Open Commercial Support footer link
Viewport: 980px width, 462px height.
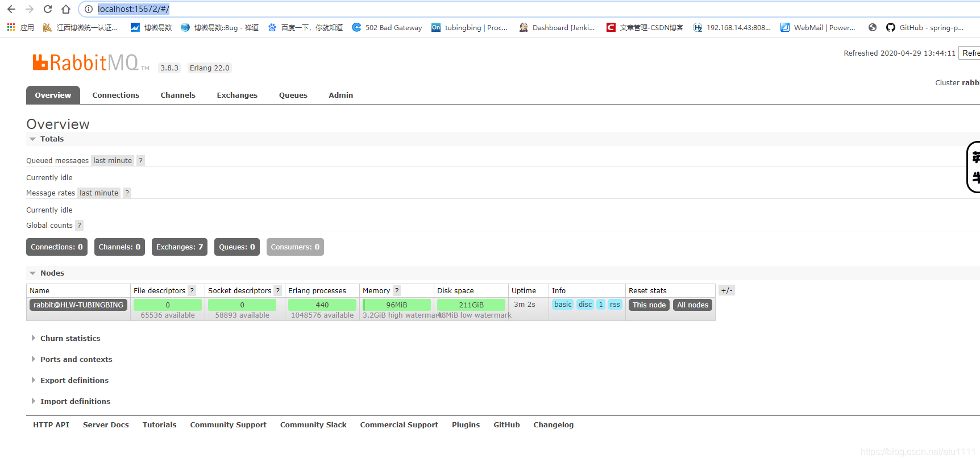pyautogui.click(x=399, y=425)
